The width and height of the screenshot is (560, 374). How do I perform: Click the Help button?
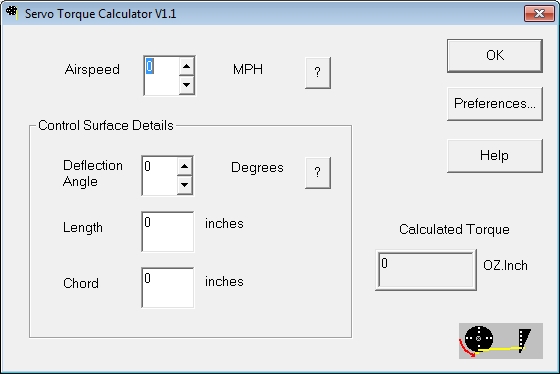click(495, 155)
